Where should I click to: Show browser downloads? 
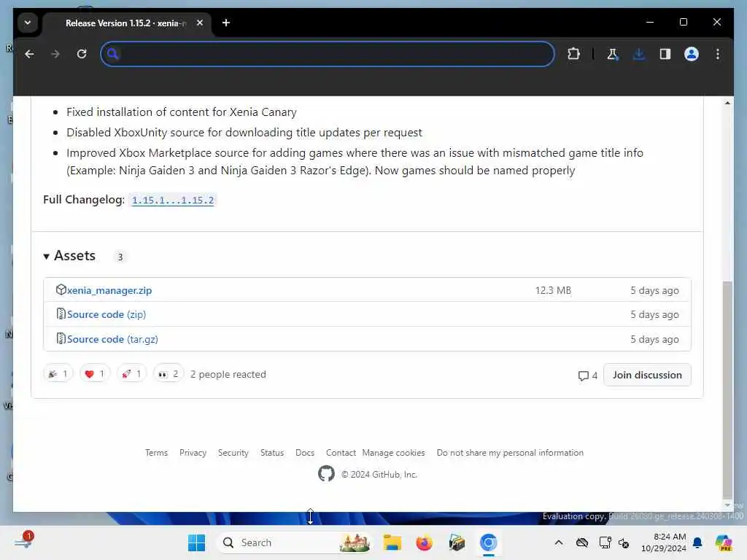(x=639, y=54)
